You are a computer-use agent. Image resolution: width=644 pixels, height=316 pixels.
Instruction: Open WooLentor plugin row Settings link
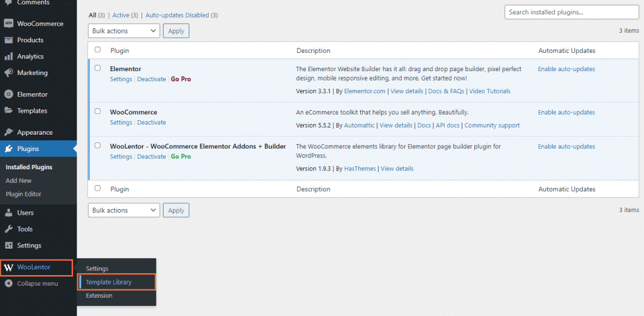121,157
